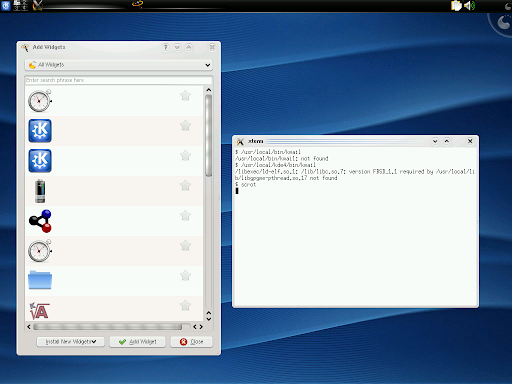Click the horizontal scrollbar handle in widget list
Screen dimensions: 512x384
[108, 327]
